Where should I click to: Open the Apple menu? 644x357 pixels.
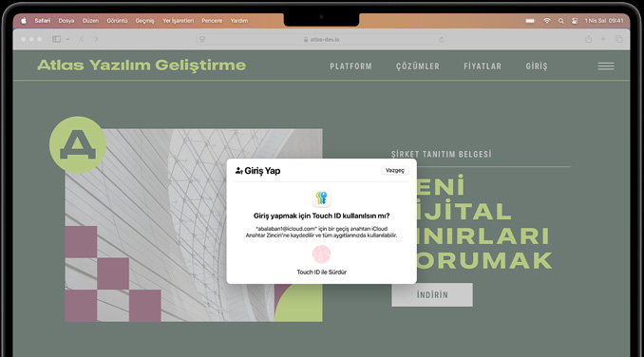(x=24, y=21)
